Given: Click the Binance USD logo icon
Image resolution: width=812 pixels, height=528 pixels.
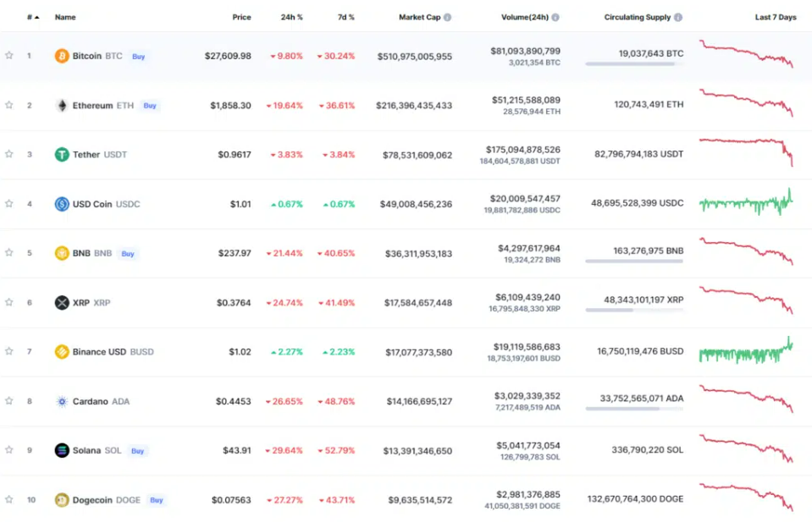Looking at the screenshot, I should (62, 351).
